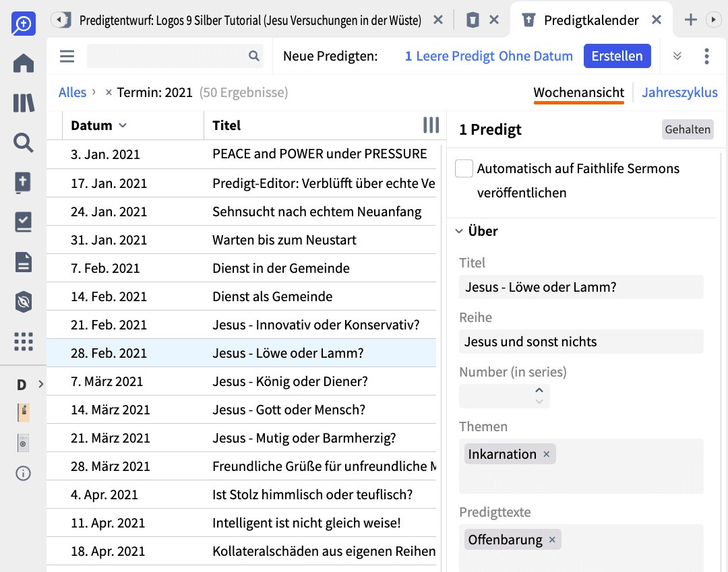This screenshot has height=572, width=728.
Task: Open the Library books icon
Action: pos(24,103)
